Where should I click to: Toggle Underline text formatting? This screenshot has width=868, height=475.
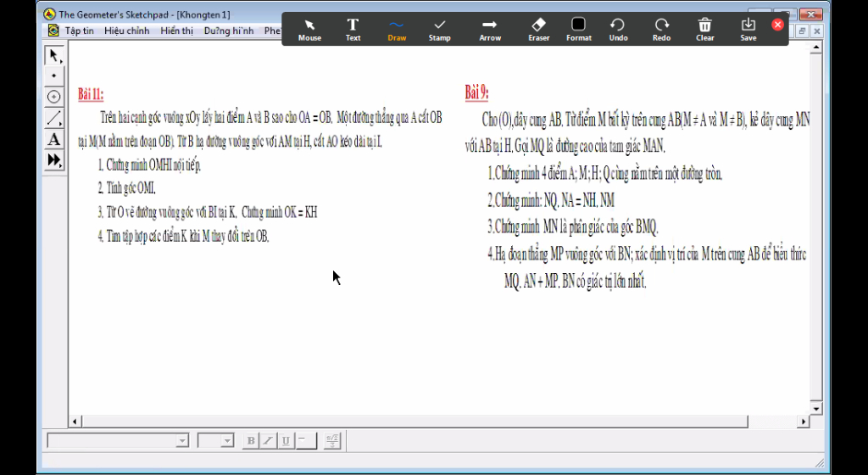coord(286,441)
